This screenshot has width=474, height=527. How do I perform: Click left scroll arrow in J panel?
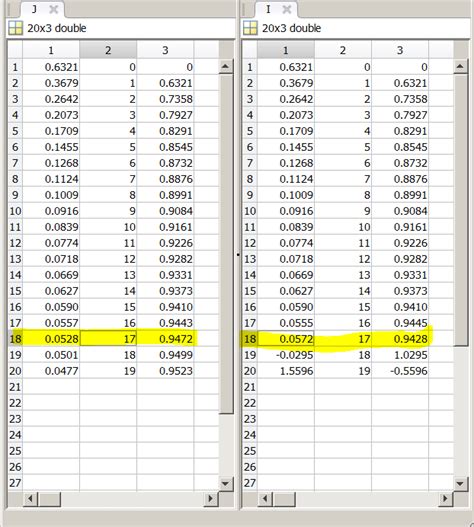click(x=30, y=498)
